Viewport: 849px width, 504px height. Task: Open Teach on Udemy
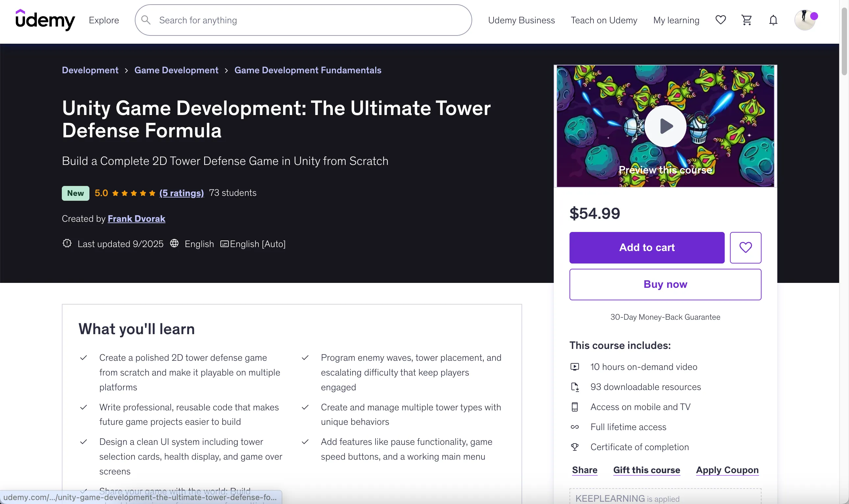(604, 20)
